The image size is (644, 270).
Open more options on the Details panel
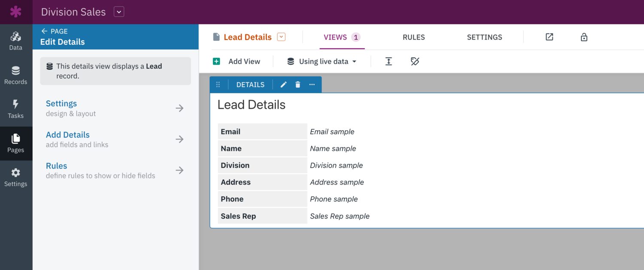point(312,84)
